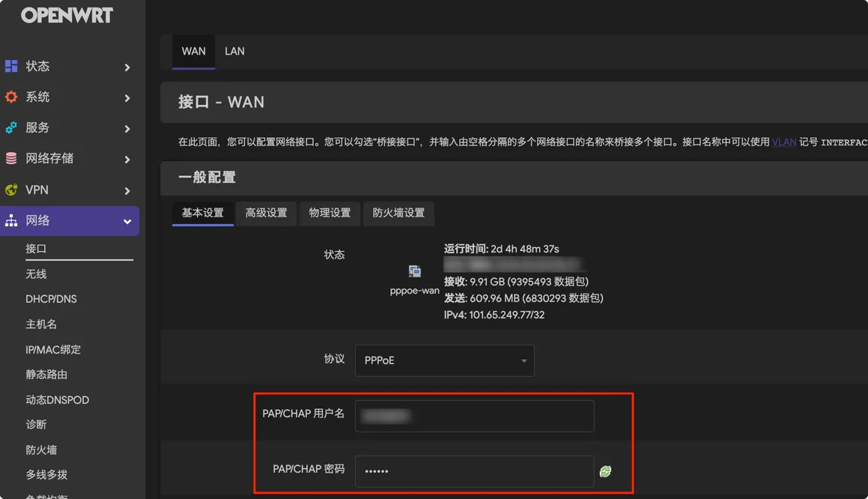The width and height of the screenshot is (868, 499).
Task: Open the 高级设置 tab
Action: click(267, 214)
